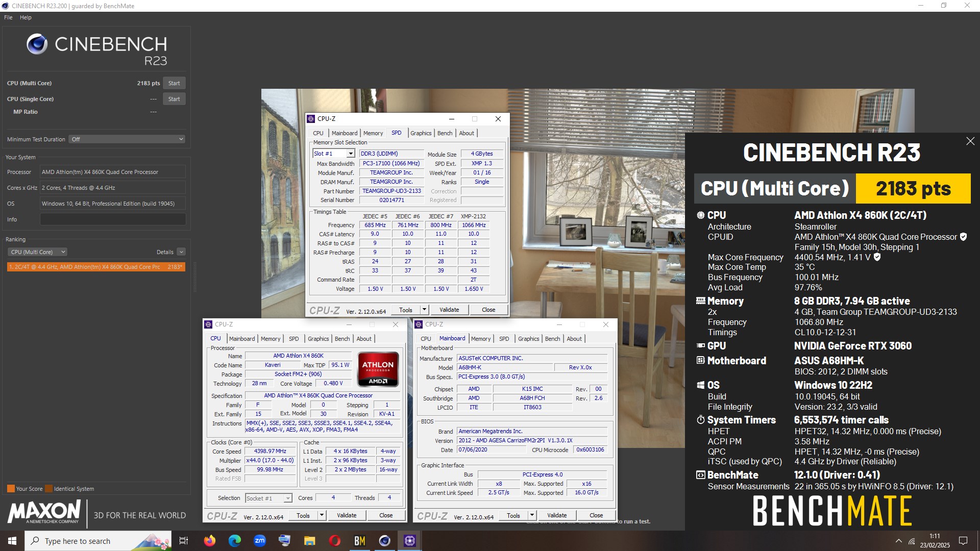Switch to Memory tab in Mainboard window
Image resolution: width=980 pixels, height=551 pixels.
pos(481,339)
